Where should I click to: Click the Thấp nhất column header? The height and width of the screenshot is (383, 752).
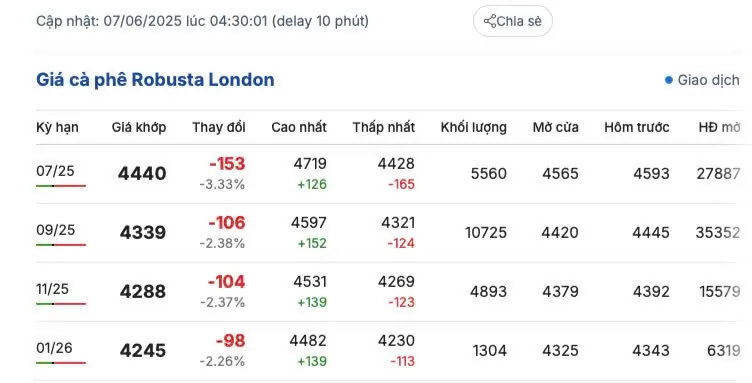point(383,128)
